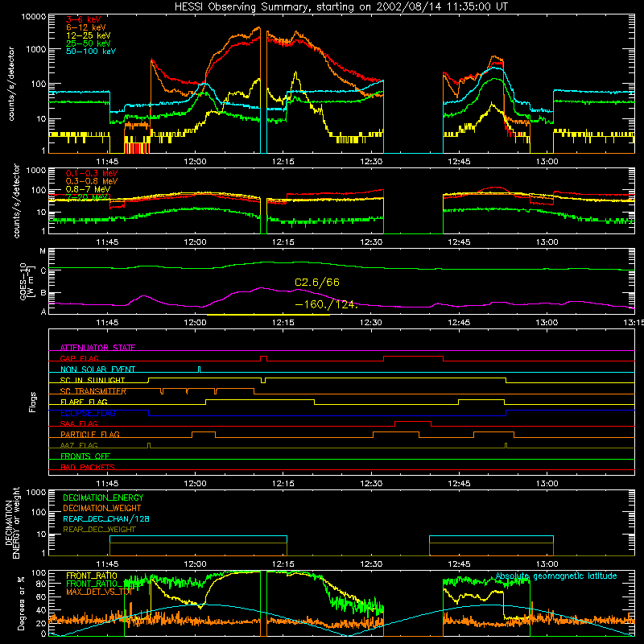
Task: Click the 0.8-7 MeV legend label
Action: click(x=88, y=189)
